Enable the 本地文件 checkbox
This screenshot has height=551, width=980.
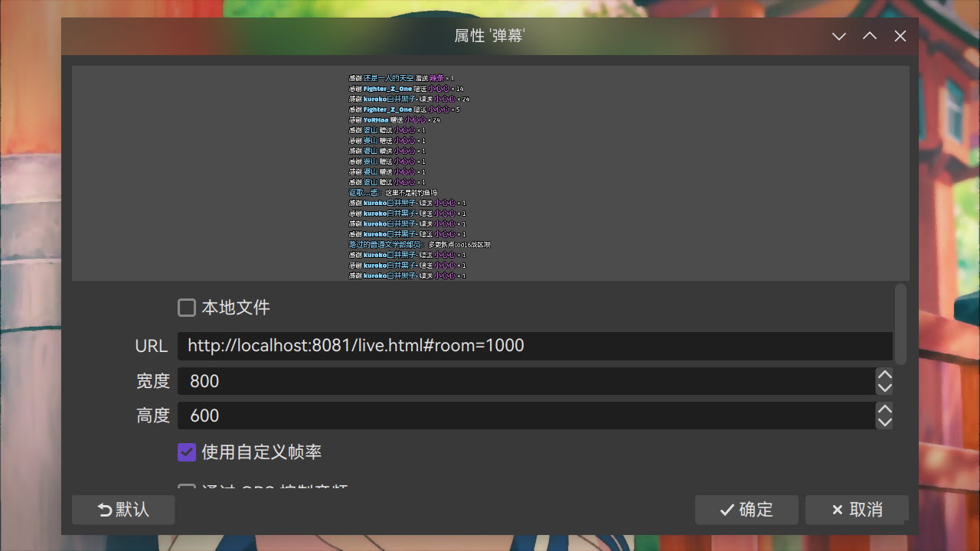pyautogui.click(x=187, y=307)
